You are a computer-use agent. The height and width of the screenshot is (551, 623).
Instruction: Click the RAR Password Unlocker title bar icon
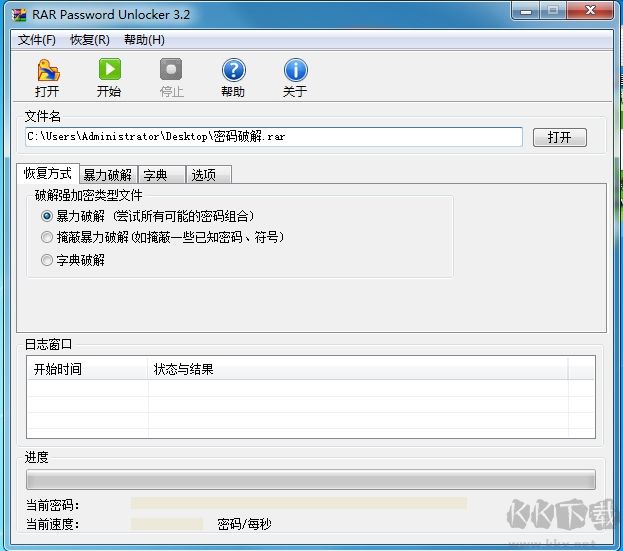(19, 15)
